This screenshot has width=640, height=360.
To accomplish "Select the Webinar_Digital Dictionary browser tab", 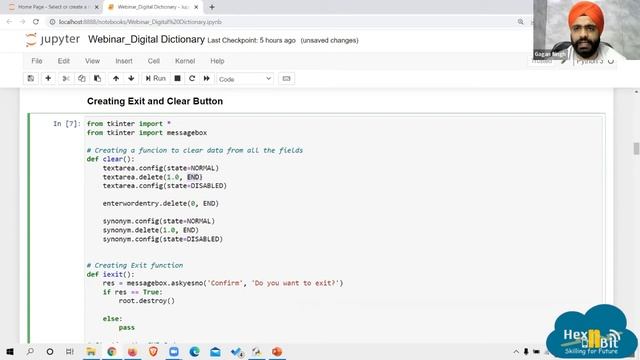I will tap(149, 7).
